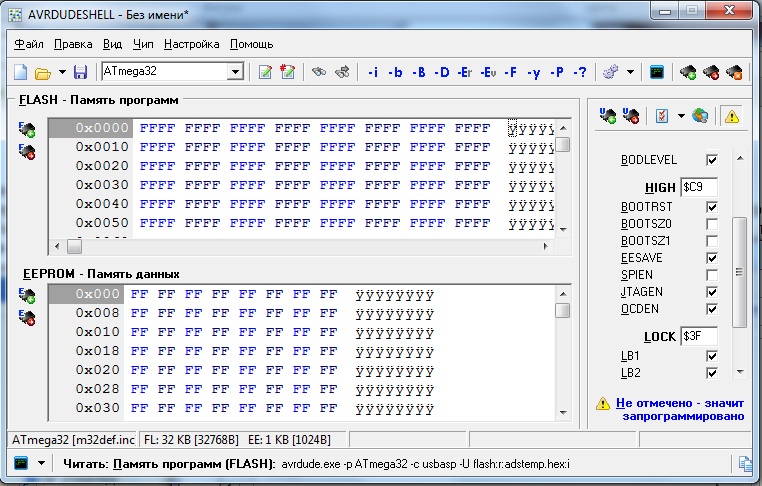Open the ATmega32 chip dropdown

click(235, 72)
